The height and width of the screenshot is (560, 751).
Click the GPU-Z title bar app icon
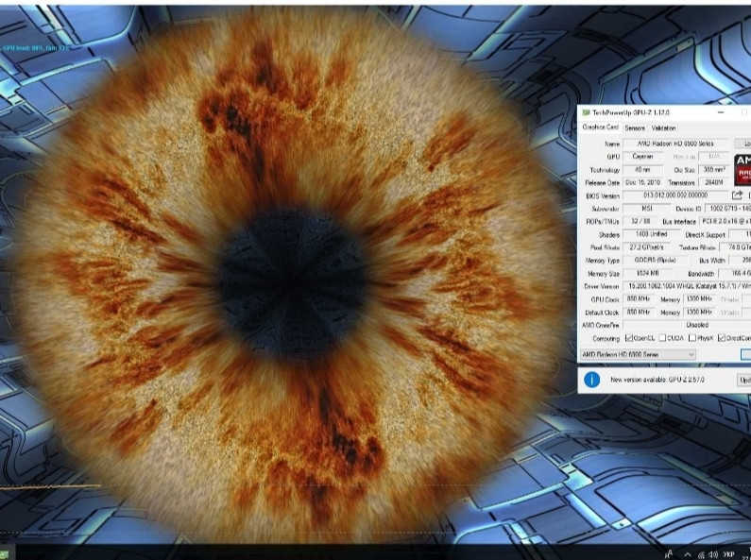tap(586, 113)
